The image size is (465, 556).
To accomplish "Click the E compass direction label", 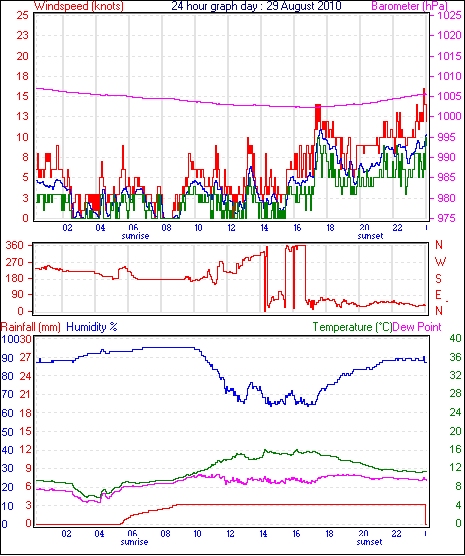I will click(438, 295).
